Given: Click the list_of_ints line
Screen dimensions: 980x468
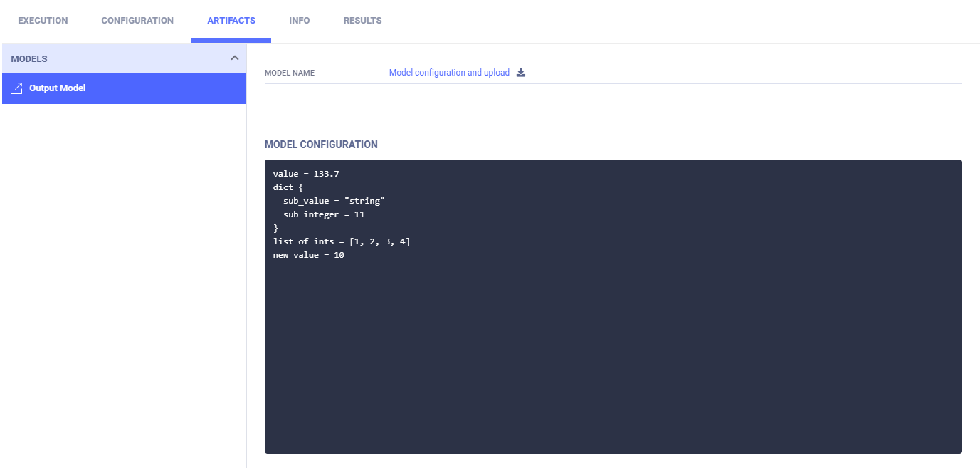Looking at the screenshot, I should pos(342,241).
